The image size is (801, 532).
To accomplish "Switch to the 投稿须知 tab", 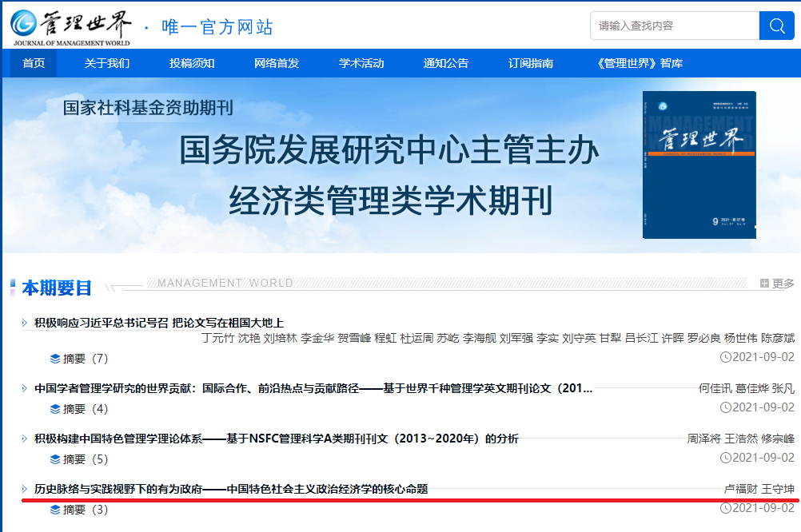I will 193,62.
